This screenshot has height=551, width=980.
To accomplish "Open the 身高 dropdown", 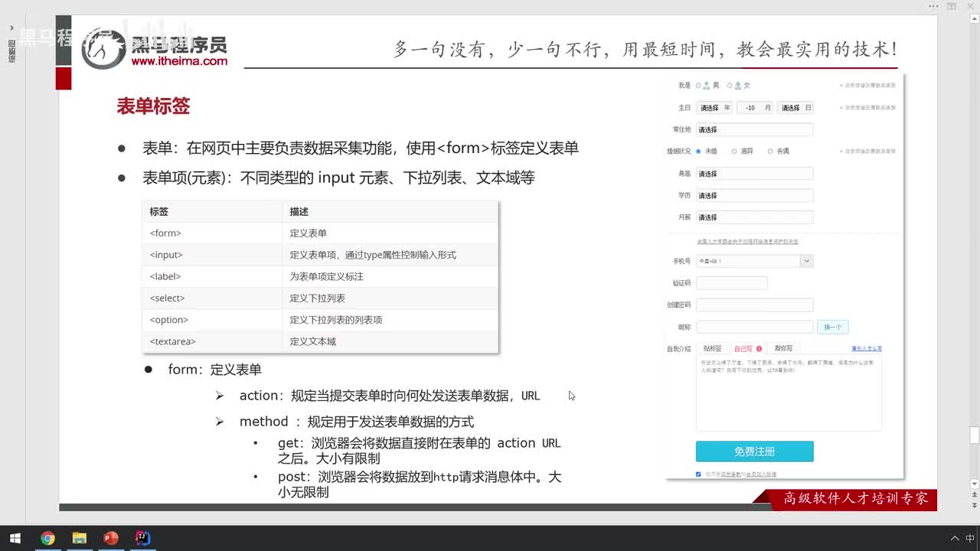I will pyautogui.click(x=755, y=174).
